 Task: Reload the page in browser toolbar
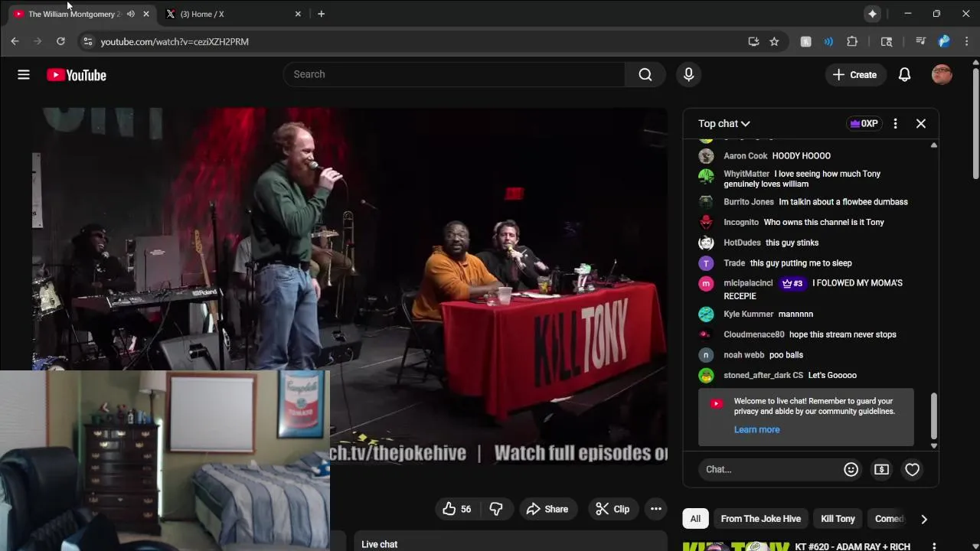pos(60,41)
